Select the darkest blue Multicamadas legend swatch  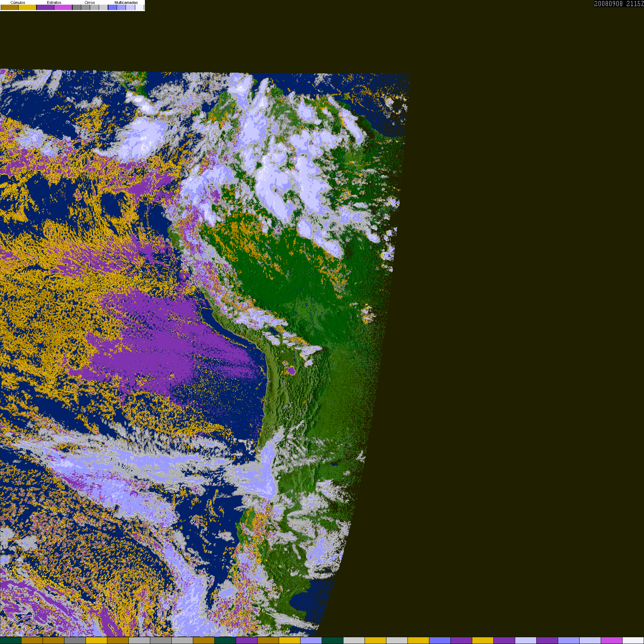(112, 8)
